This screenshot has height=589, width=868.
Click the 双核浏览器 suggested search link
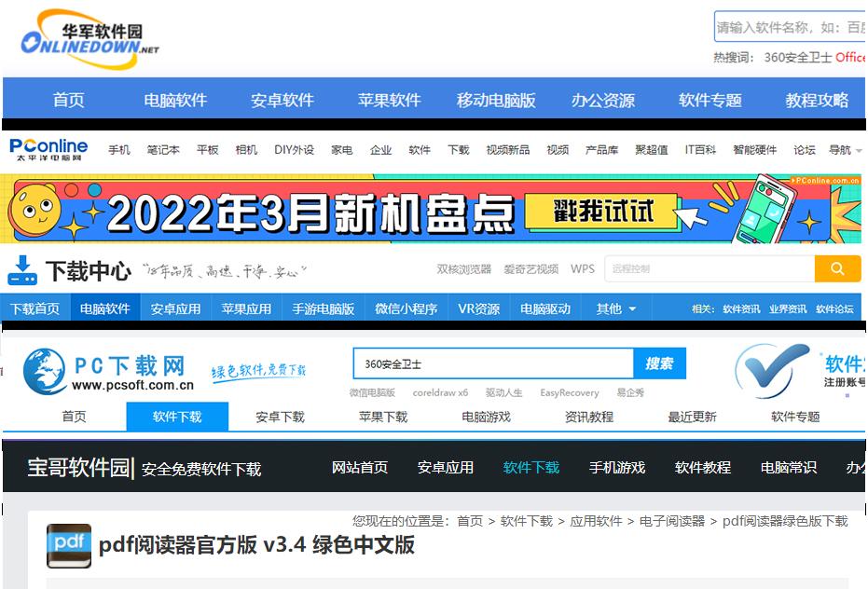(x=464, y=269)
